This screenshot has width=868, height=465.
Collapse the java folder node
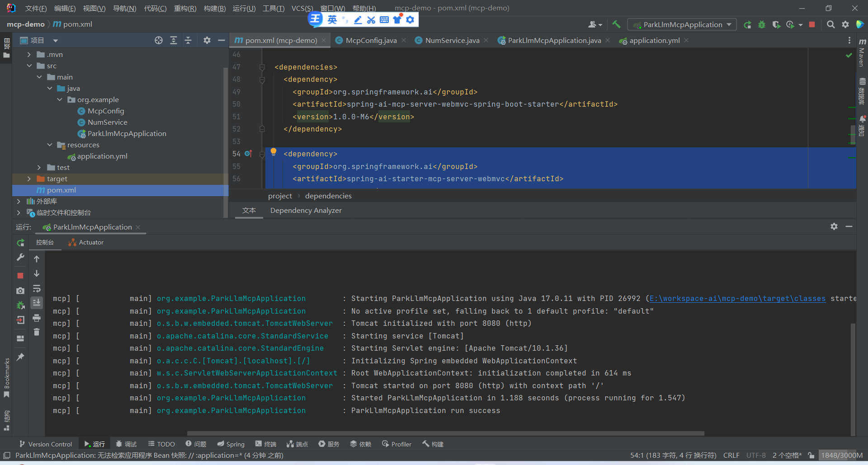(50, 88)
